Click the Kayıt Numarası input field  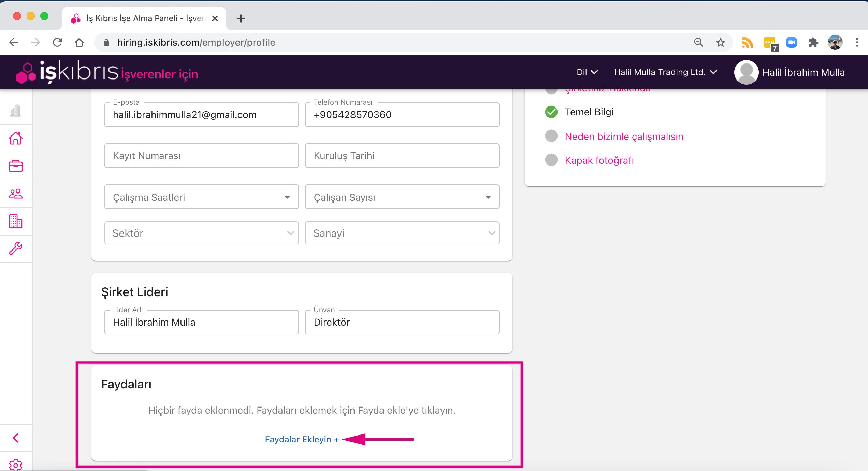[201, 156]
